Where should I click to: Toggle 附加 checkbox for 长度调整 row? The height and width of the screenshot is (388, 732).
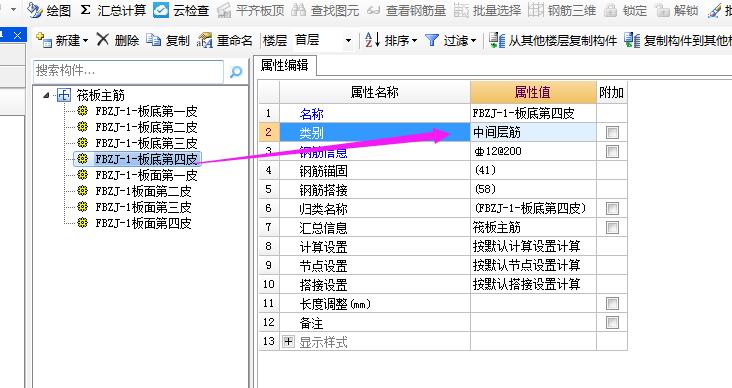612,303
